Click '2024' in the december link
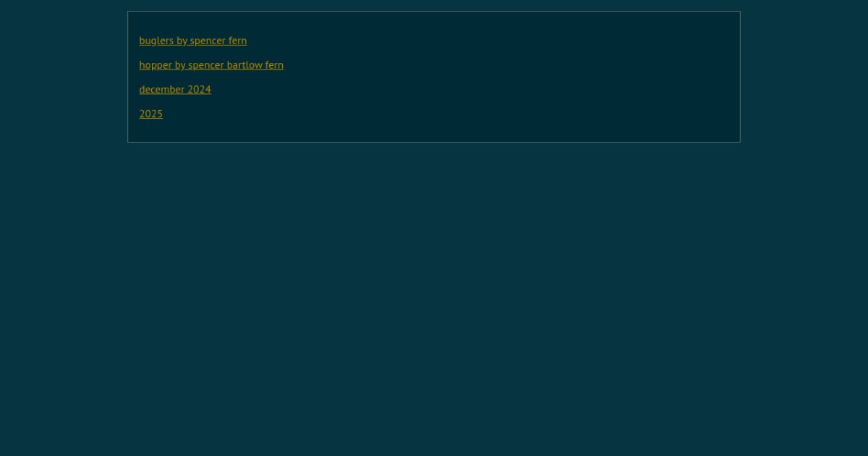 199,90
